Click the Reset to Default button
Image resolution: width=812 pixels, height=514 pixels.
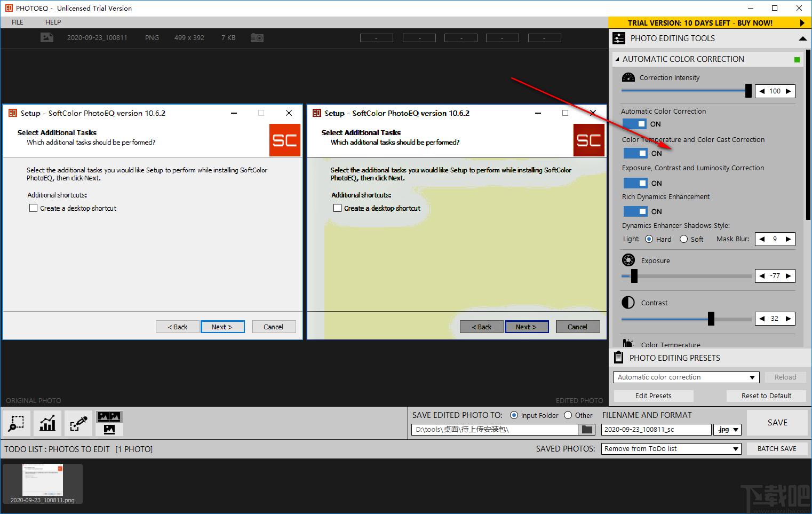pos(766,396)
